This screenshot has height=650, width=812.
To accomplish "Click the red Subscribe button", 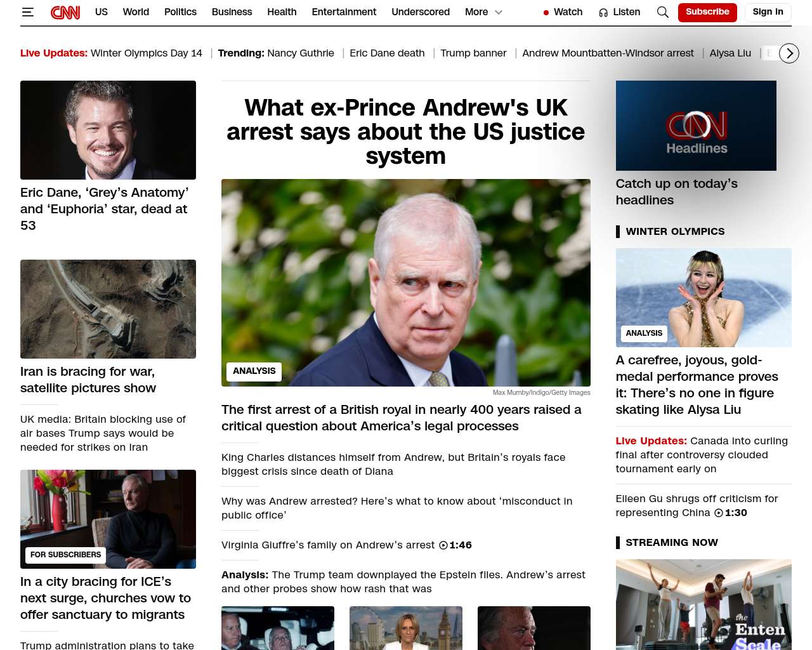I will click(707, 12).
